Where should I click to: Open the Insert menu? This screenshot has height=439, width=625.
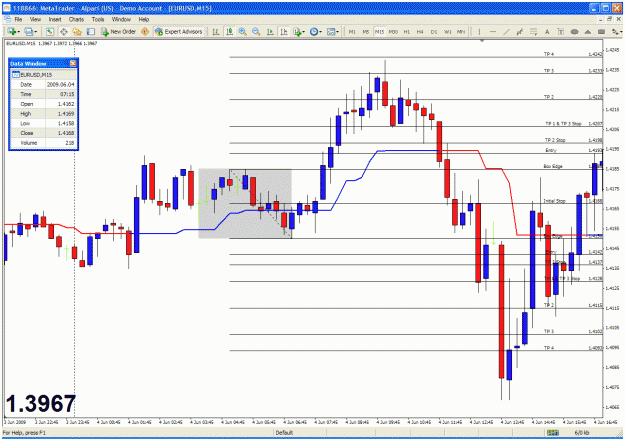coord(55,19)
